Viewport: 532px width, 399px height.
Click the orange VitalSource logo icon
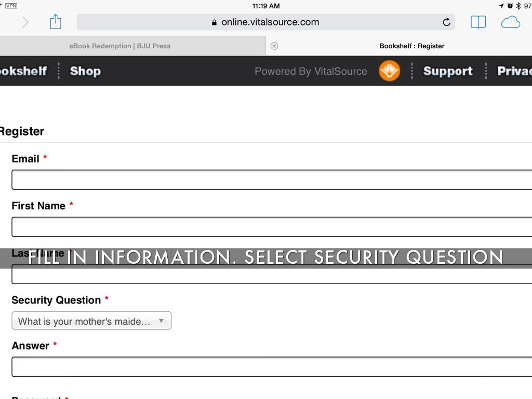tap(389, 71)
